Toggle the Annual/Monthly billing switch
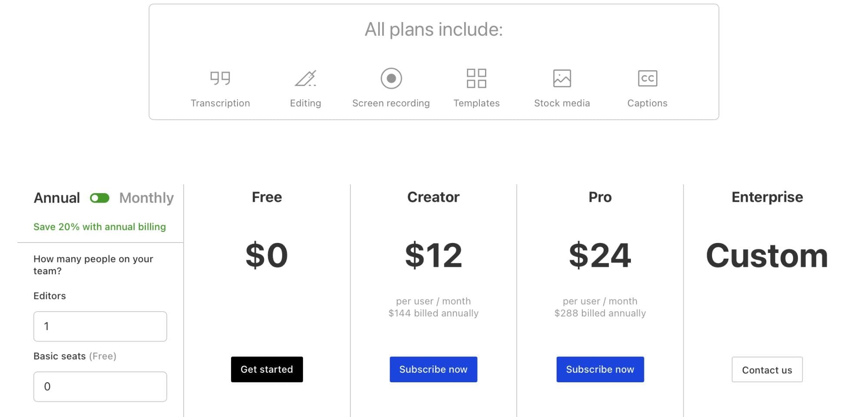Image resolution: width=868 pixels, height=417 pixels. point(99,198)
